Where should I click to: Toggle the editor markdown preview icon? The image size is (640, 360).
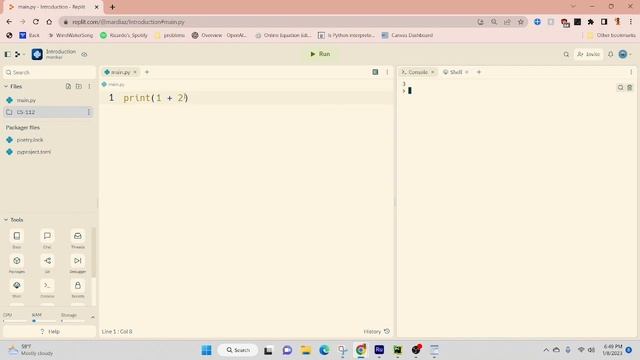pyautogui.click(x=375, y=72)
